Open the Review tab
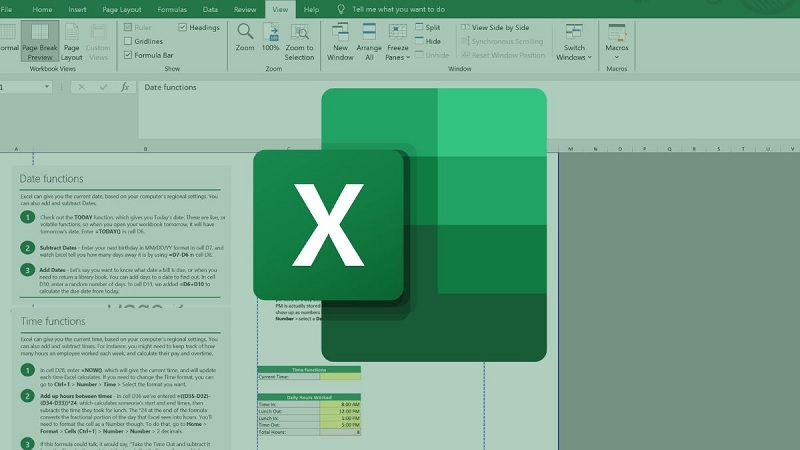This screenshot has height=450, width=800. pos(245,9)
